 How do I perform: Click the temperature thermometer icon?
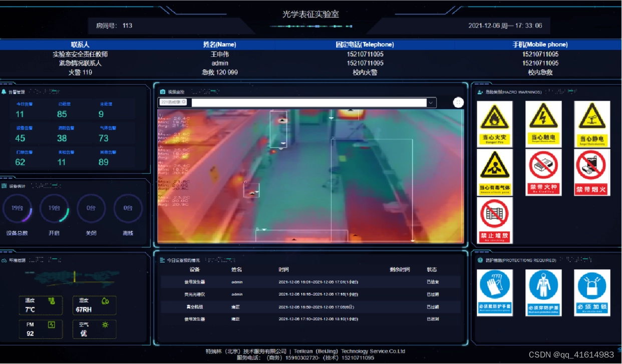coord(51,301)
